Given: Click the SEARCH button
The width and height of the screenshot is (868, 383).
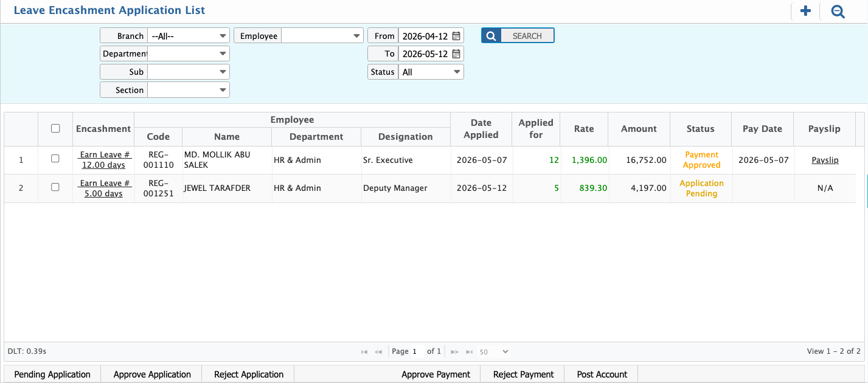Looking at the screenshot, I should pyautogui.click(x=518, y=36).
